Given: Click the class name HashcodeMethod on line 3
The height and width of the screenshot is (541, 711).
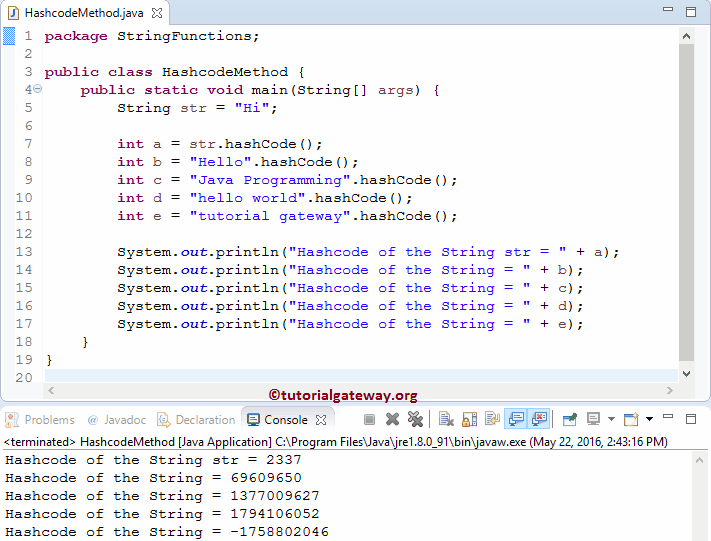Looking at the screenshot, I should pos(224,72).
